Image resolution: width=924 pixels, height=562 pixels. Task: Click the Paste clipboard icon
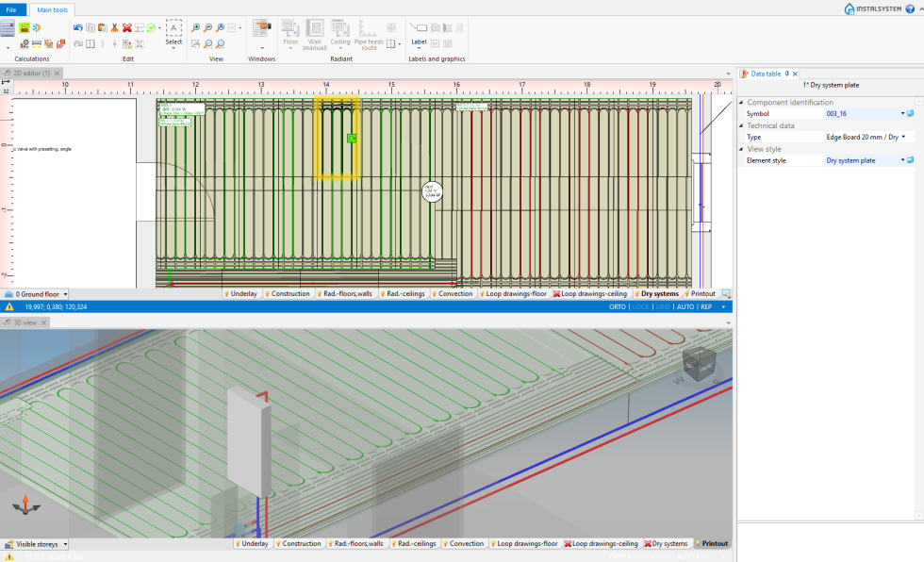[x=102, y=28]
